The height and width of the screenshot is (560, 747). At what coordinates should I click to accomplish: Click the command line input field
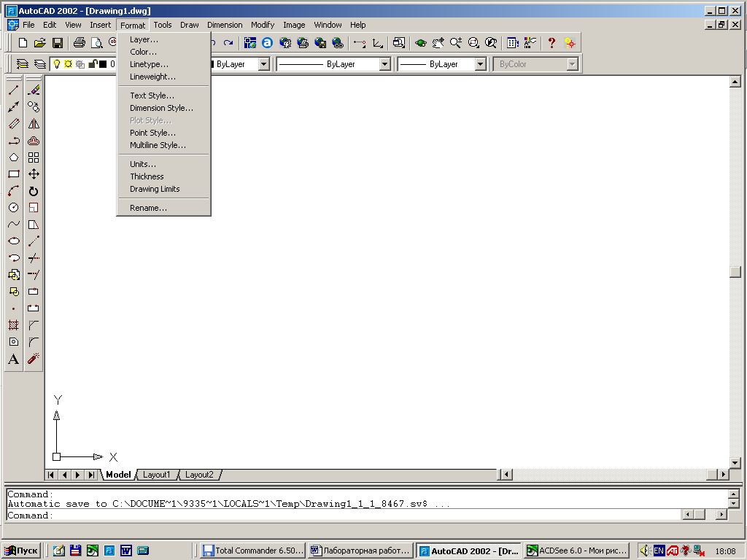pyautogui.click(x=344, y=516)
